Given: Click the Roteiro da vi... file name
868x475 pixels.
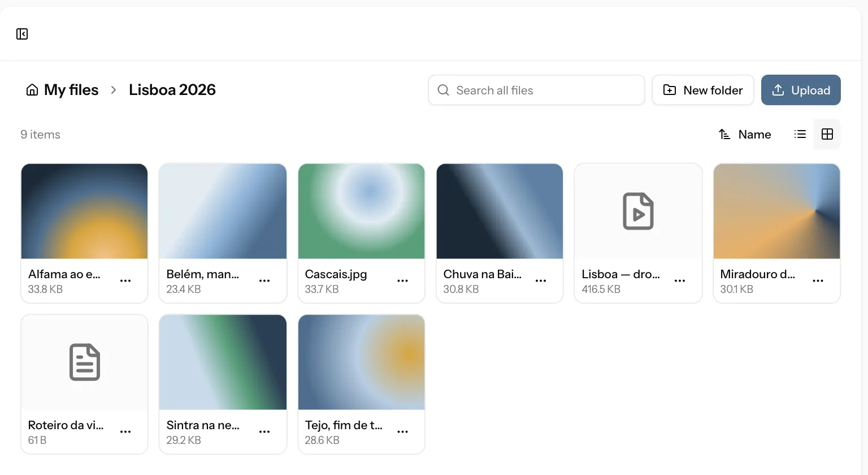Looking at the screenshot, I should pos(66,425).
